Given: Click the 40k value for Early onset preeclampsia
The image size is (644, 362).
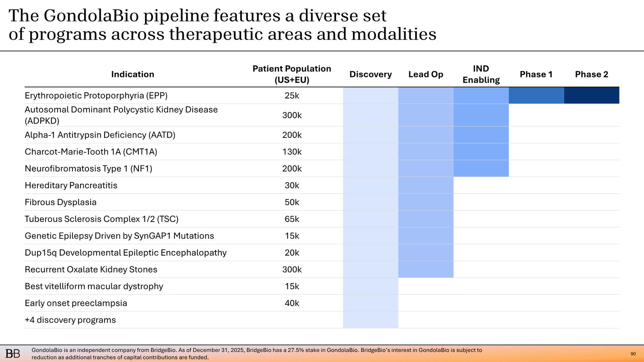Looking at the screenshot, I should [292, 303].
